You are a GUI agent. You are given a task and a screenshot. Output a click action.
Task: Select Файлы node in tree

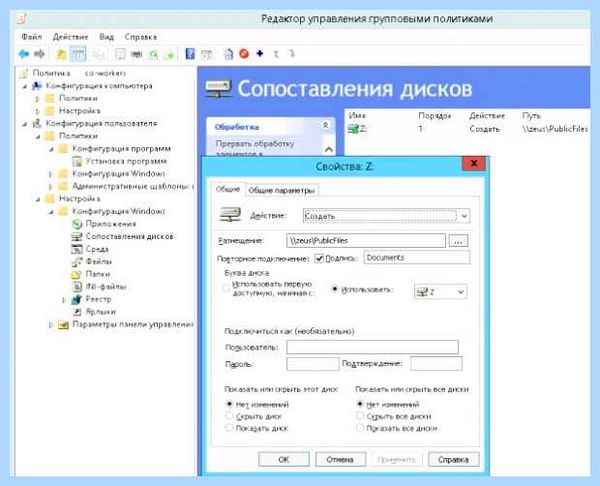pos(99,262)
